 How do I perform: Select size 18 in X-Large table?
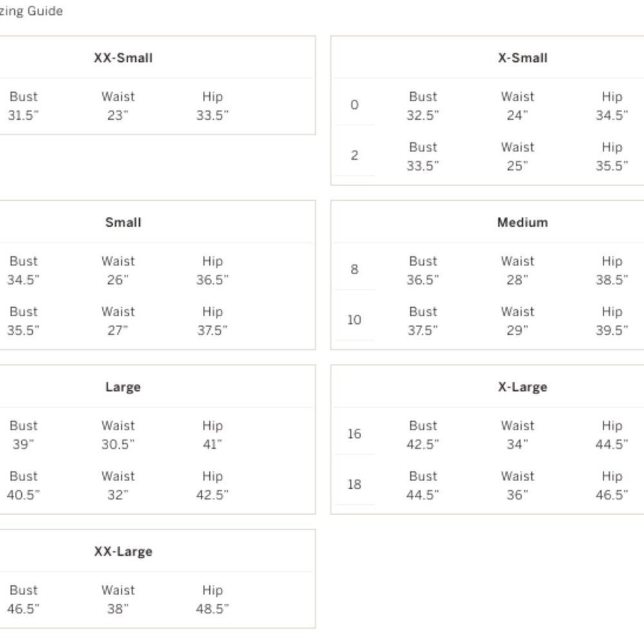coord(354,484)
